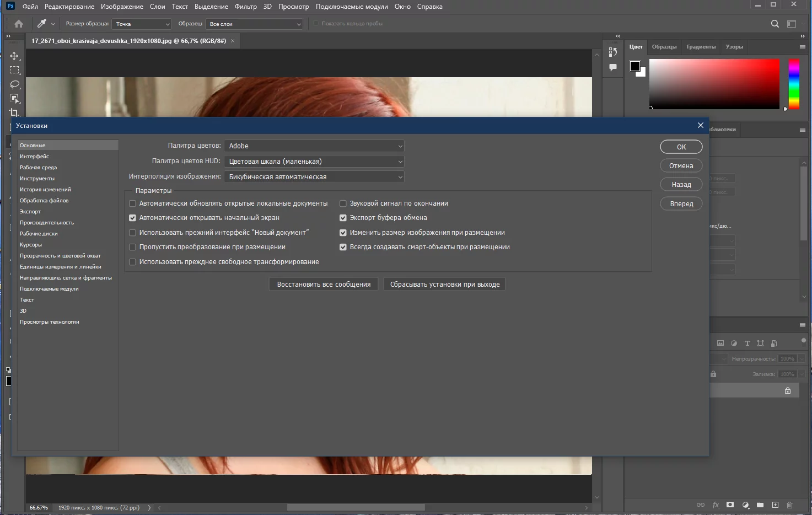
Task: Switch to the Образцы tab
Action: point(664,47)
